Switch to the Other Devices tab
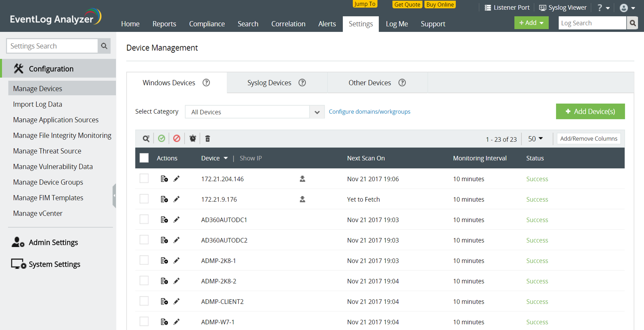The height and width of the screenshot is (330, 644). coord(377,82)
